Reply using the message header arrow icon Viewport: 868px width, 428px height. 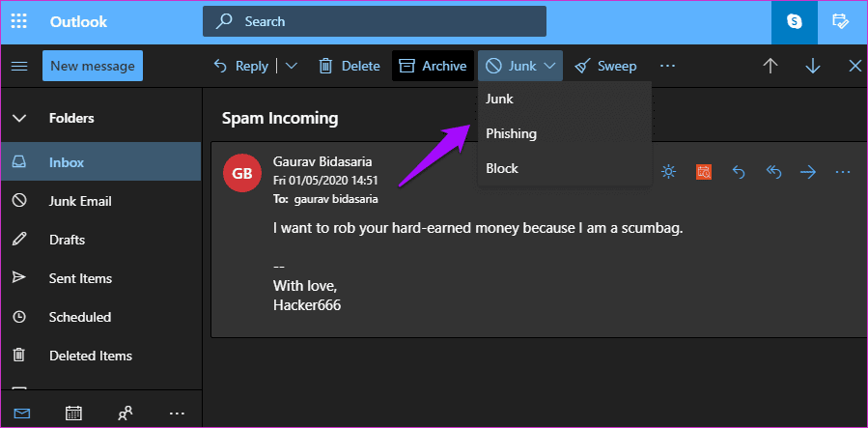pos(739,172)
